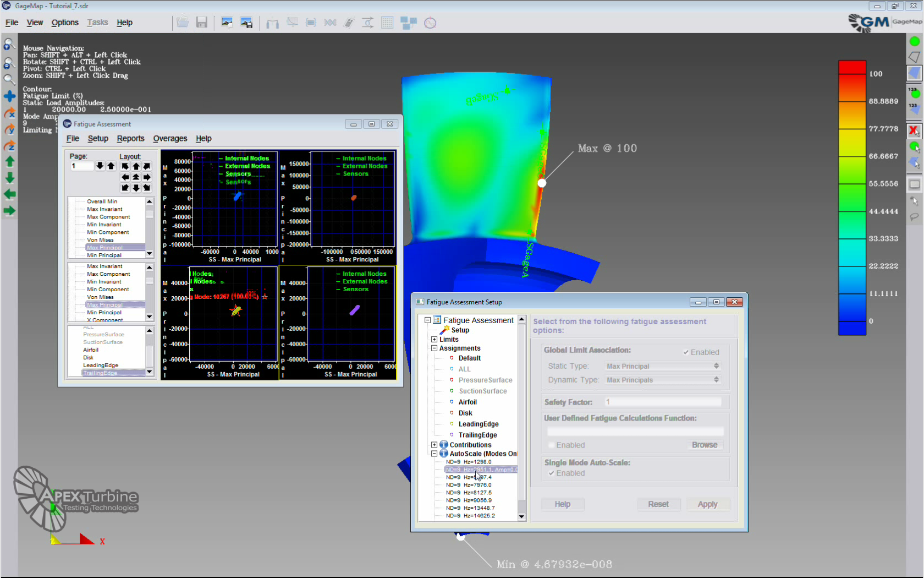Toggle User Defined Function Enabled checkbox
Viewport: 924px width, 578px height.
coord(551,445)
